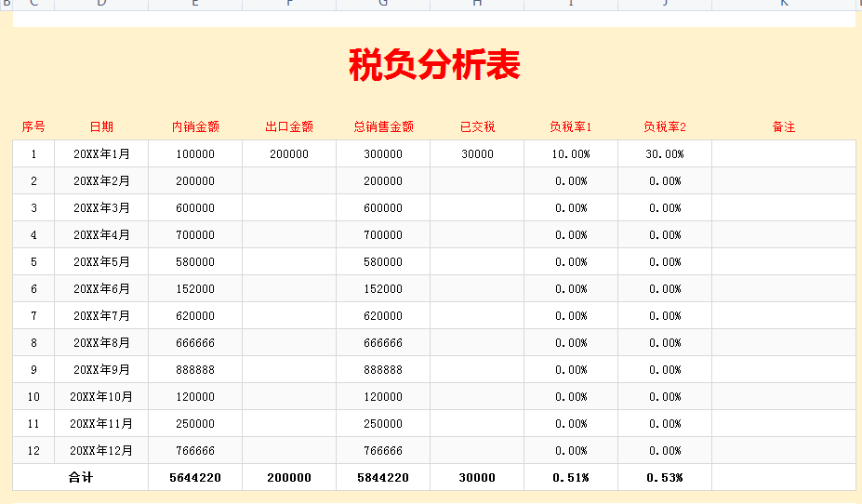Click date cell 20XX年6月

(x=101, y=288)
